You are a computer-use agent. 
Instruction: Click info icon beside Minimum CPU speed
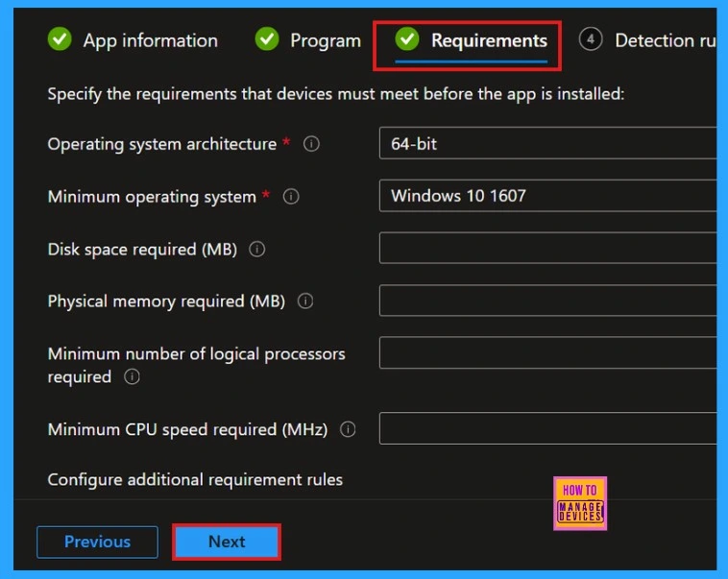(x=348, y=429)
